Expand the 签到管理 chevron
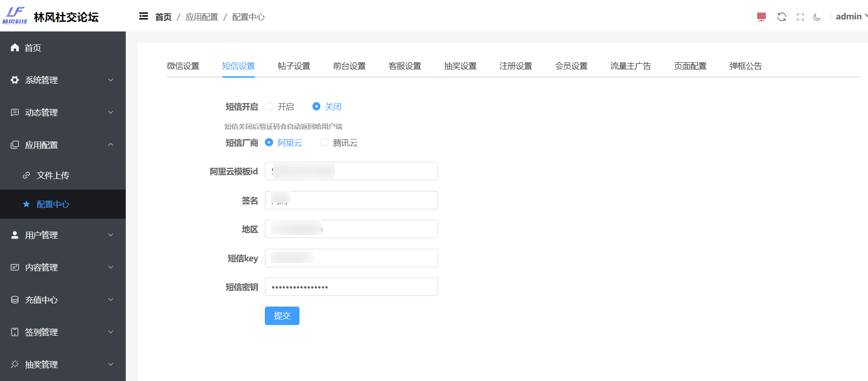 coord(111,332)
